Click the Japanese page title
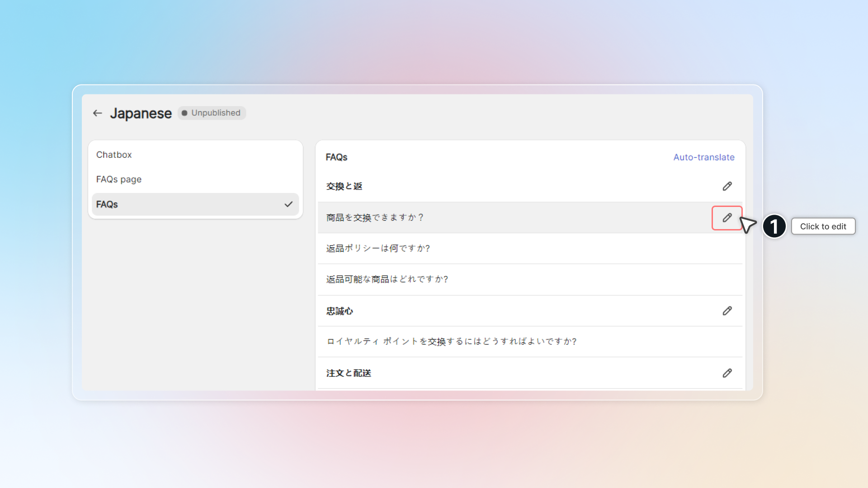The width and height of the screenshot is (868, 488). click(x=141, y=113)
